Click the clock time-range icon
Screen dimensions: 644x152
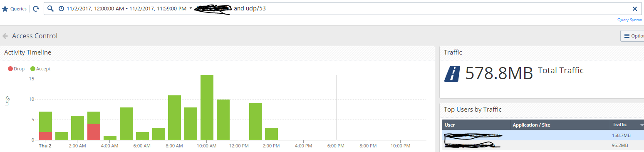pos(61,9)
